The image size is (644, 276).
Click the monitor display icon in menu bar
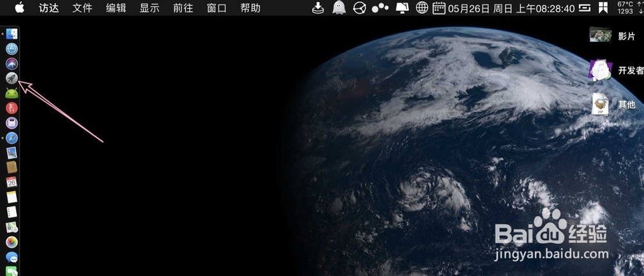[x=402, y=8]
